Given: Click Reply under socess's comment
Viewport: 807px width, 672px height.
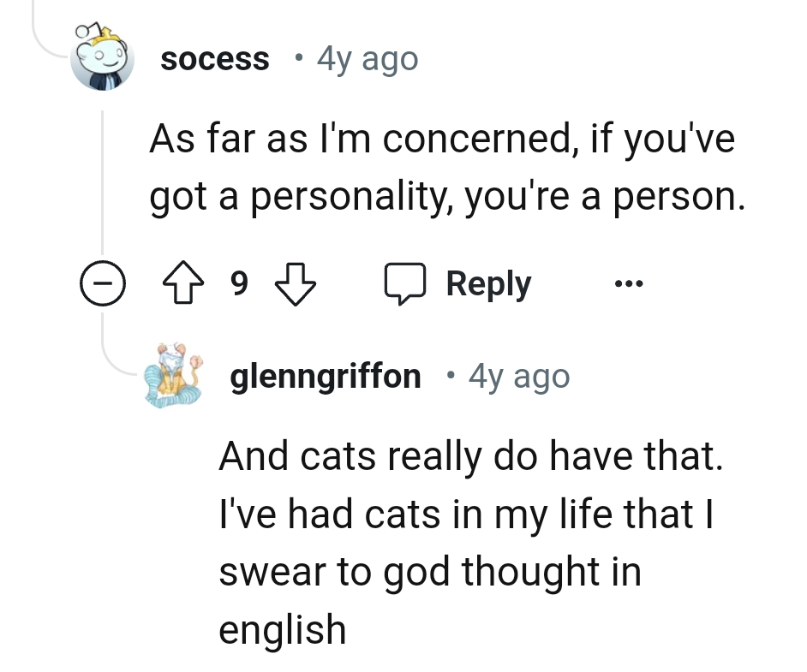Looking at the screenshot, I should 487,282.
